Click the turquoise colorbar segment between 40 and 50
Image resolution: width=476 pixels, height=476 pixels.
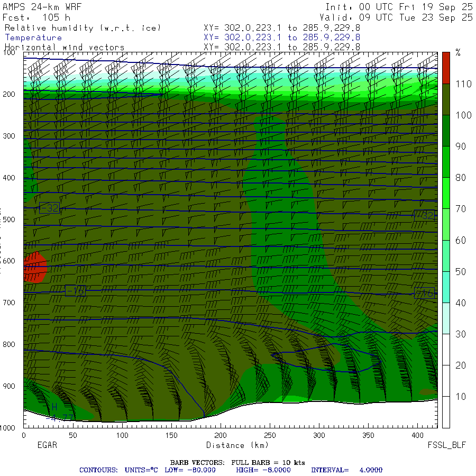[446, 287]
